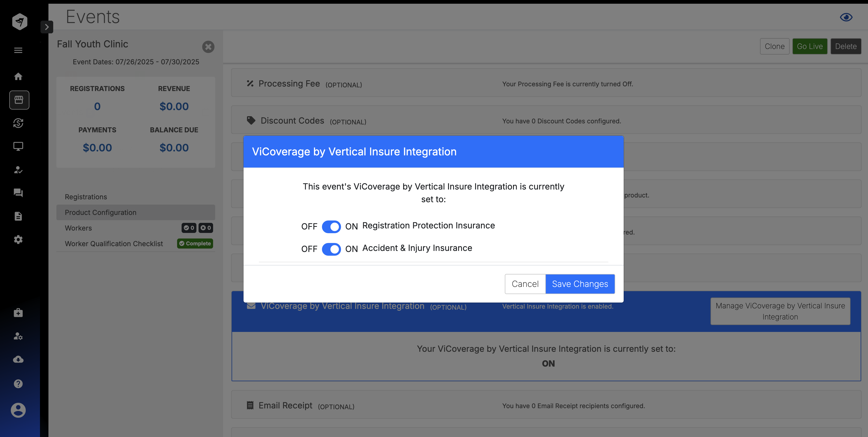Toggle the eye preview icon at top right
This screenshot has height=437, width=868.
846,17
